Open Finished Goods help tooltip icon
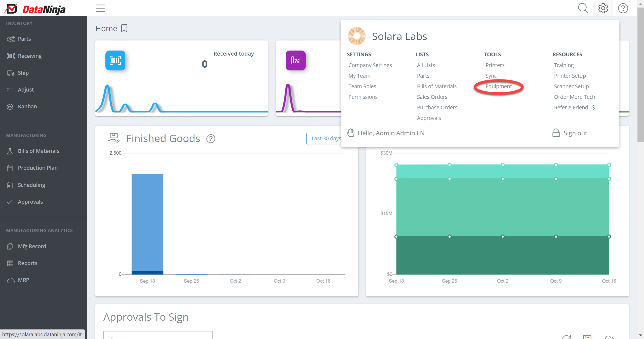This screenshot has height=339, width=644. pos(211,139)
